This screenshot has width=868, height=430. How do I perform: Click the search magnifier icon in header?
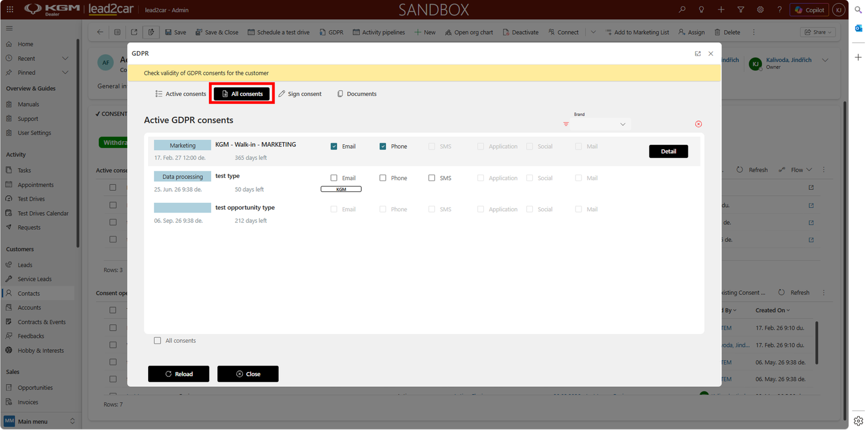pyautogui.click(x=682, y=10)
